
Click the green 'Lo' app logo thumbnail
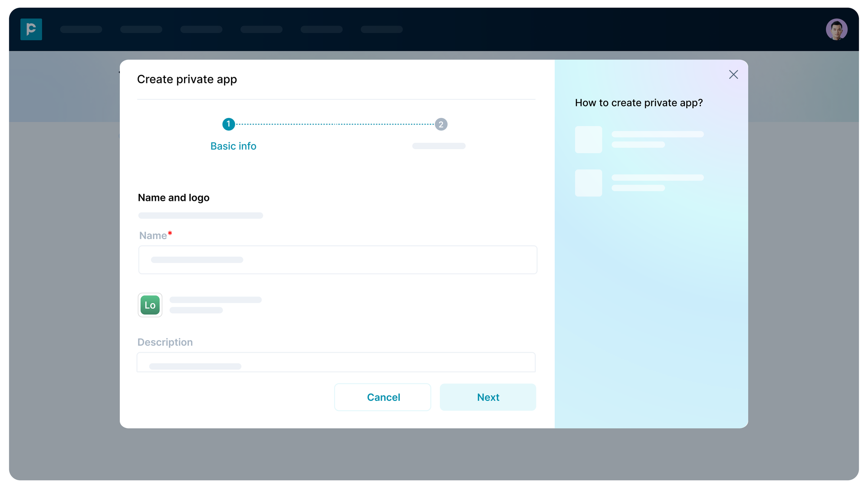click(x=149, y=305)
